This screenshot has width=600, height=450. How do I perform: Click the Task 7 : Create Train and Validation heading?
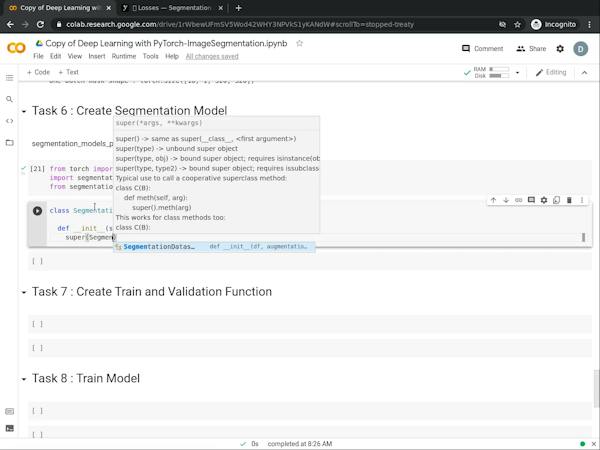click(152, 292)
